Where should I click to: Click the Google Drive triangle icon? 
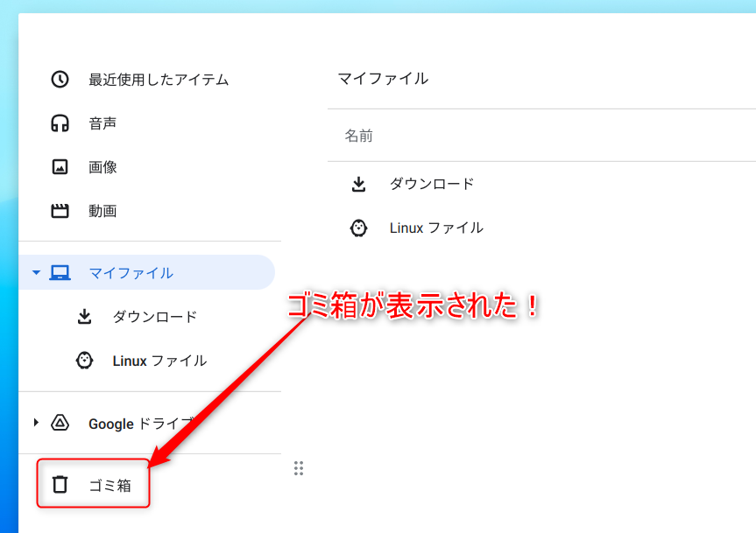[60, 423]
